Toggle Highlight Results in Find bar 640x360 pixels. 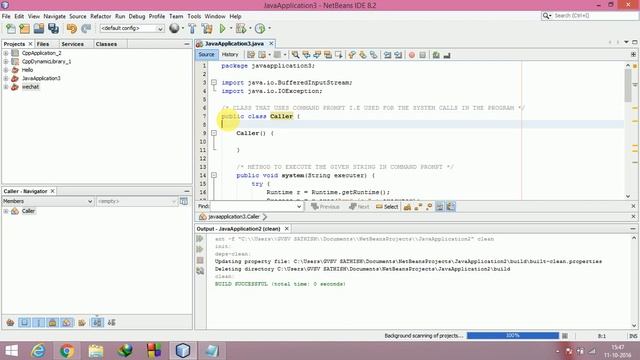440,207
